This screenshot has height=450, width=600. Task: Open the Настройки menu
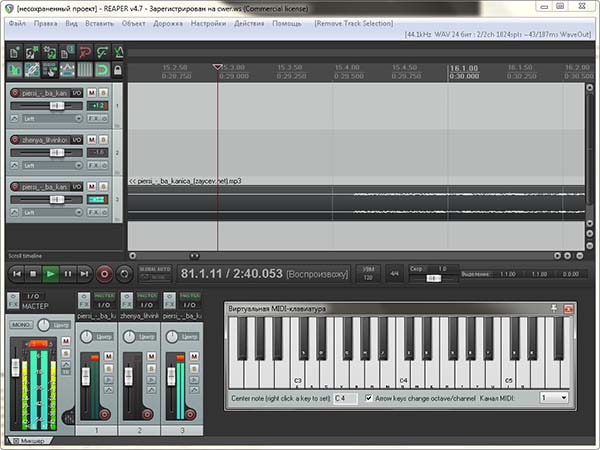point(208,21)
